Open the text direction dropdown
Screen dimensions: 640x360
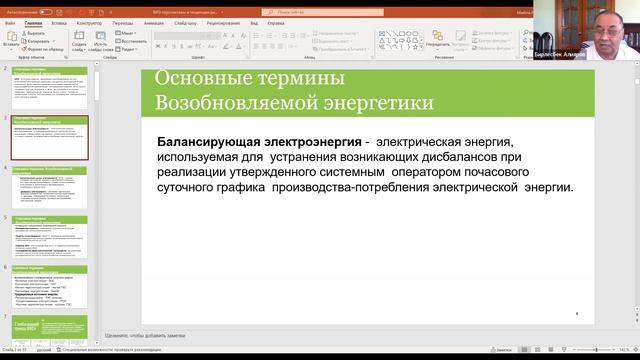coord(336,33)
